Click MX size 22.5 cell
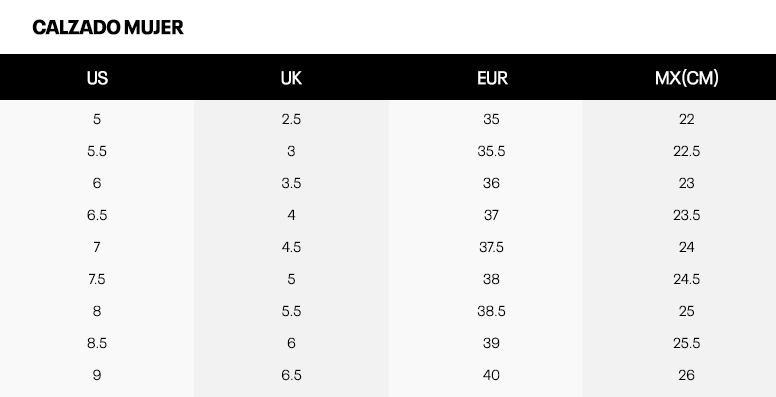776x397 pixels. [686, 151]
